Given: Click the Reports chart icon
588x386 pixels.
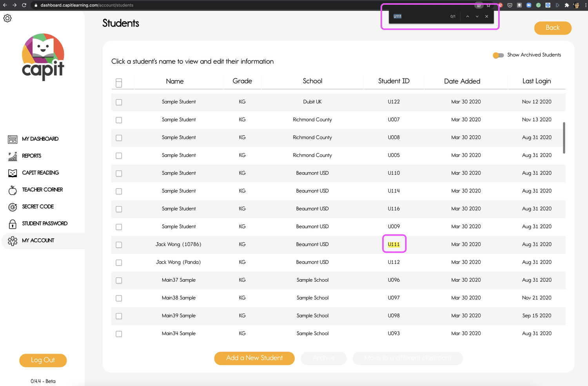Looking at the screenshot, I should [x=13, y=156].
